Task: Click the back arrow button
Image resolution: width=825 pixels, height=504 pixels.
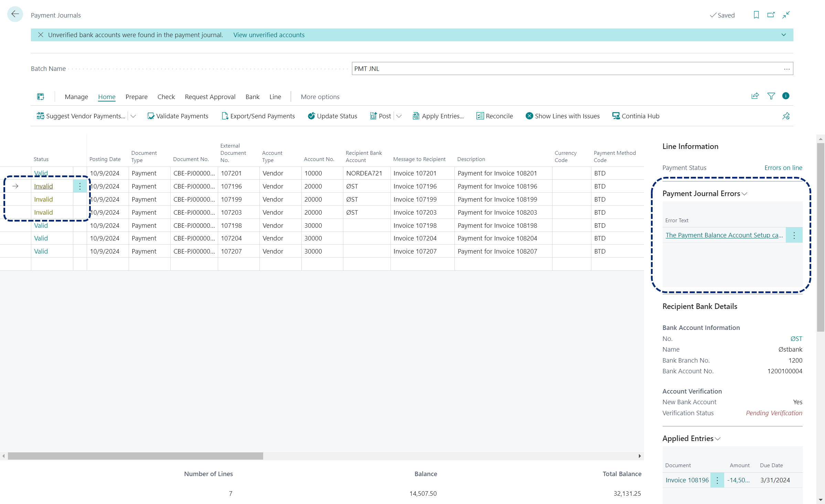Action: (x=15, y=14)
